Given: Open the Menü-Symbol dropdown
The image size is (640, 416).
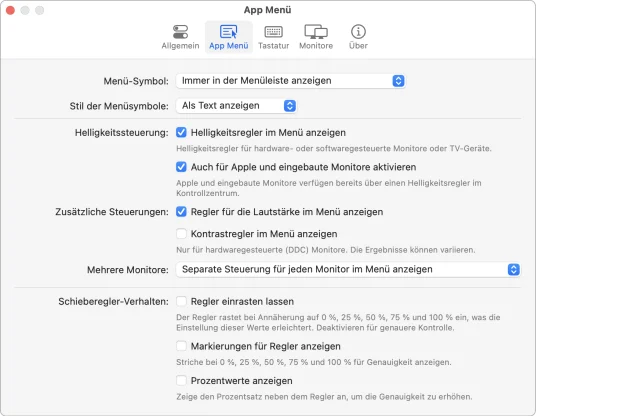Looking at the screenshot, I should pos(290,80).
